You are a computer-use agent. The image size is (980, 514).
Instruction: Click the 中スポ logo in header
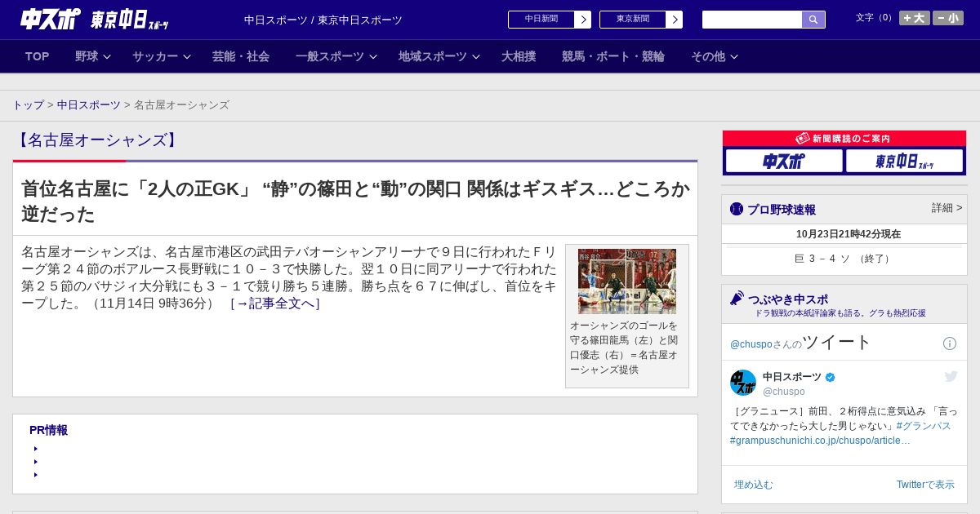pos(51,20)
